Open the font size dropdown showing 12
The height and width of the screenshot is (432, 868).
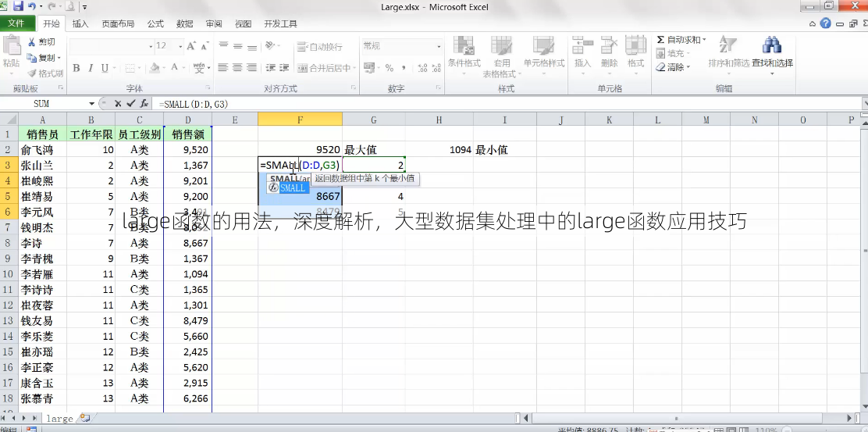point(180,47)
